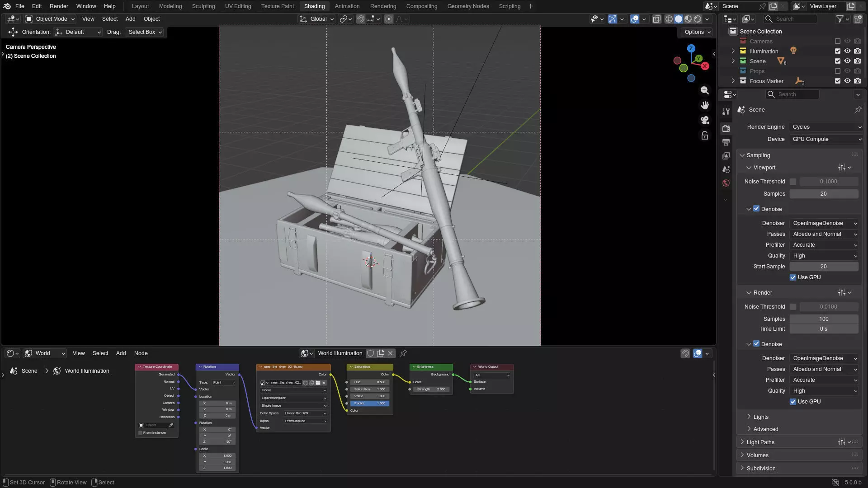Toggle proportional editing icon
Screen dimensions: 868x488
point(389,19)
